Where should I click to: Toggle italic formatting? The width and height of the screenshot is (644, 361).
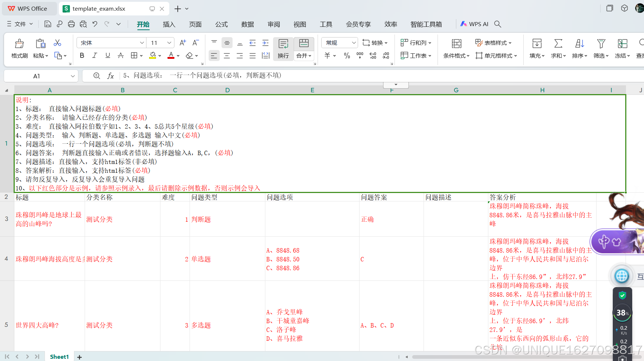pyautogui.click(x=95, y=56)
